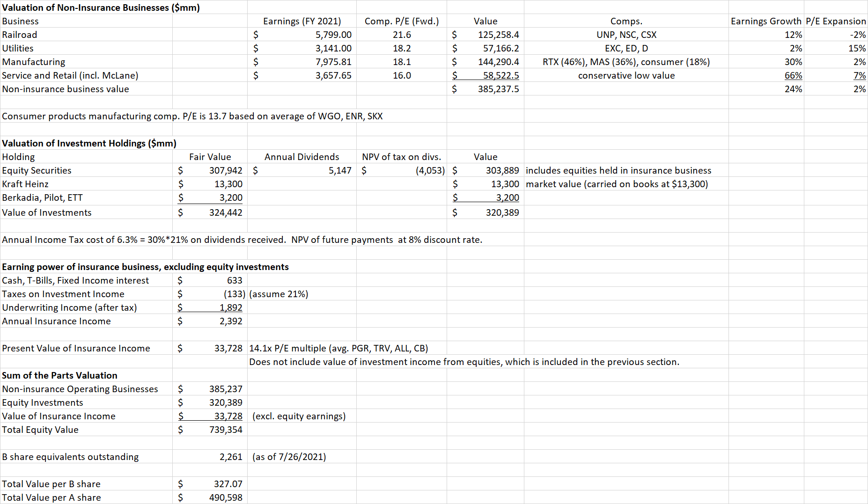Click the investments value total 320,389
The width and height of the screenshot is (868, 504).
click(502, 212)
